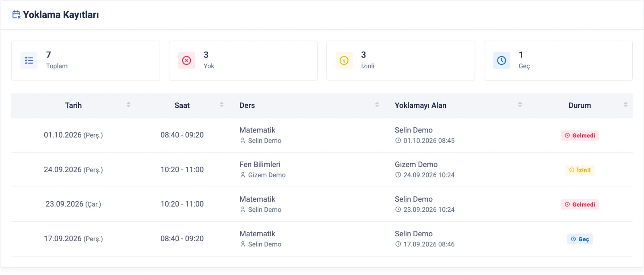Viewport: 644px width, 275px height.
Task: Click Gelmedi badge in the 23.09.2026 row
Action: pos(580,205)
